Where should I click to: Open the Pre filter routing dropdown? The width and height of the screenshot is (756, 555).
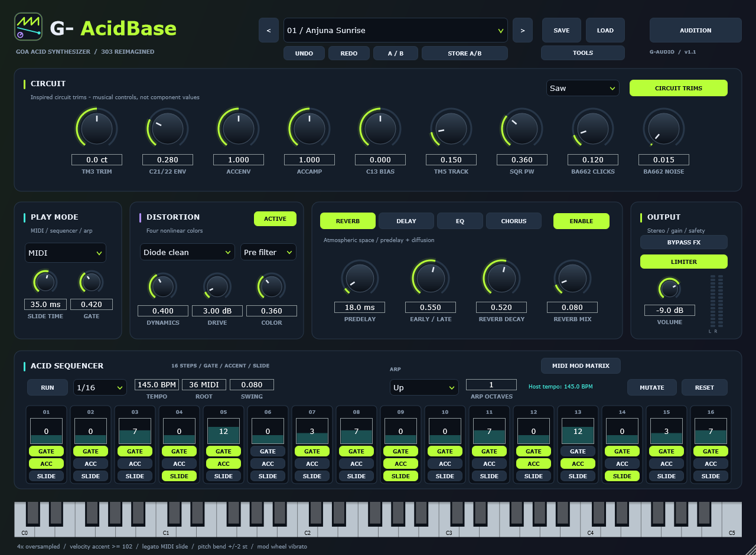pyautogui.click(x=268, y=252)
